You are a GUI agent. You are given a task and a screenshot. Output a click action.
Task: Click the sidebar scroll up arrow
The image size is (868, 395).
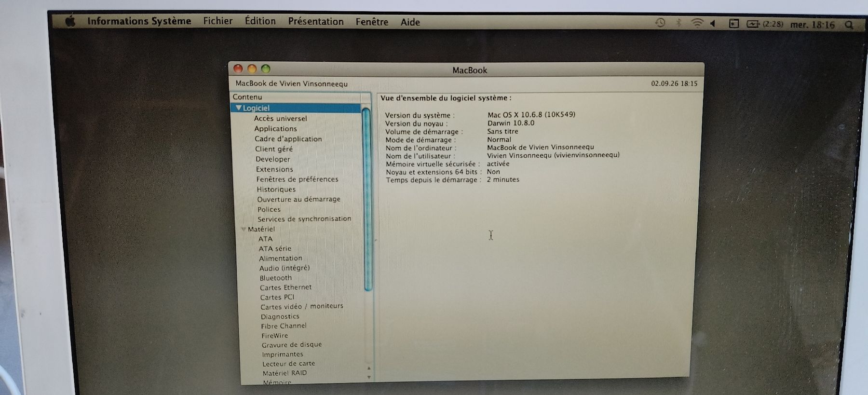pos(369,368)
